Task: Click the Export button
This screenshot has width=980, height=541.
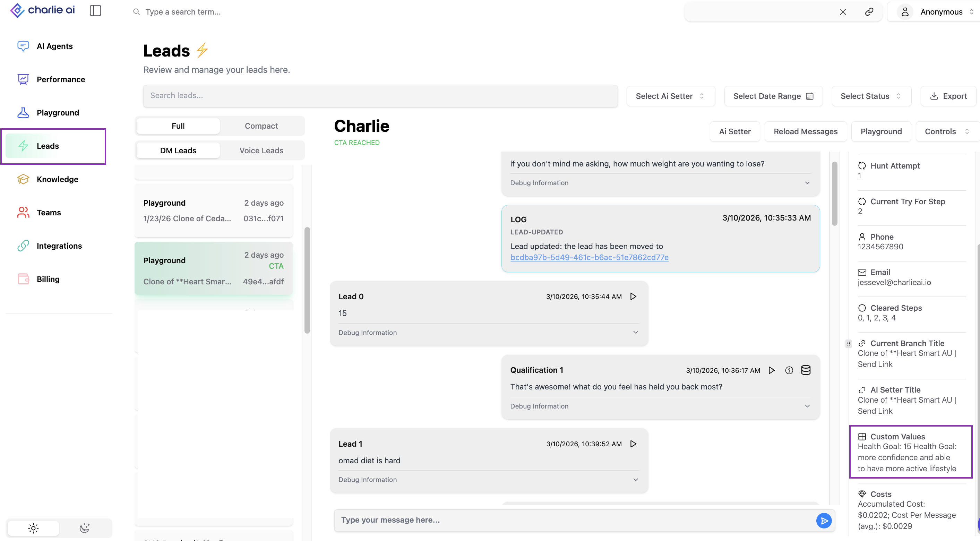Action: [948, 96]
